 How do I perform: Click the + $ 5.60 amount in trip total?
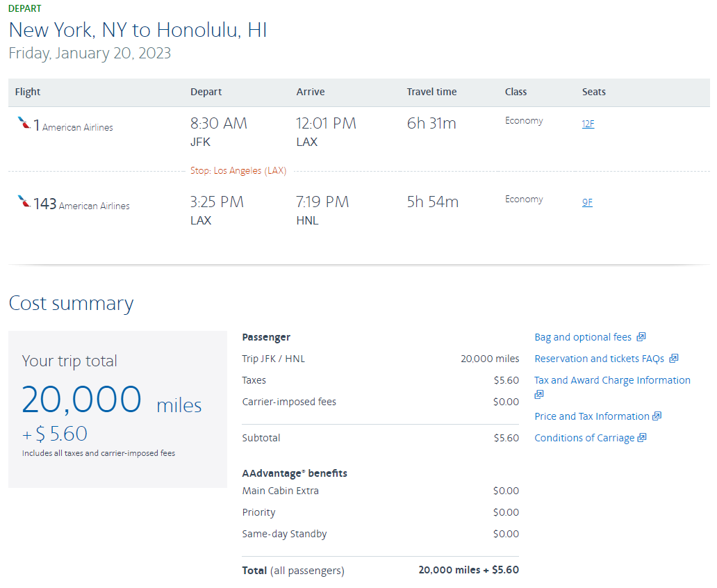point(54,434)
